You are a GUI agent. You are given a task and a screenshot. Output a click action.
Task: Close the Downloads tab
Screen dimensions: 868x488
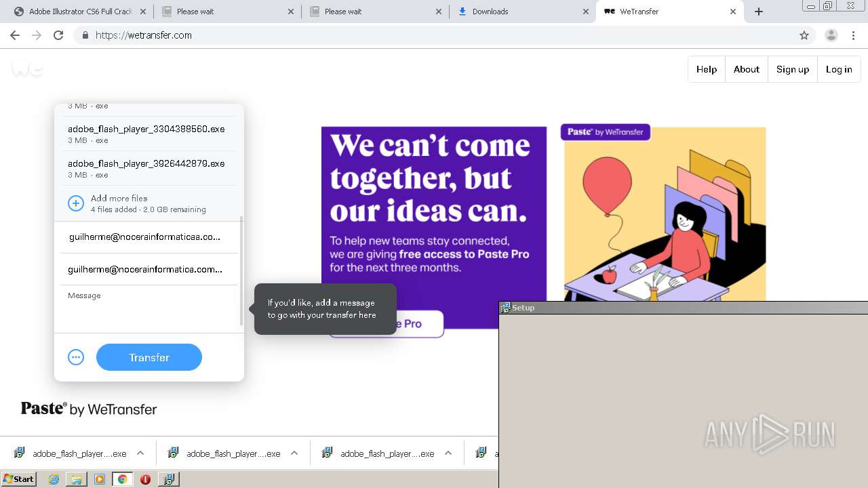pos(586,12)
